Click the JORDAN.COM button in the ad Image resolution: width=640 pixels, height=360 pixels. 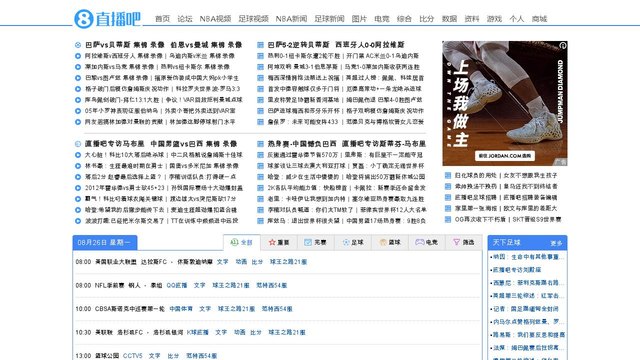[x=505, y=156]
